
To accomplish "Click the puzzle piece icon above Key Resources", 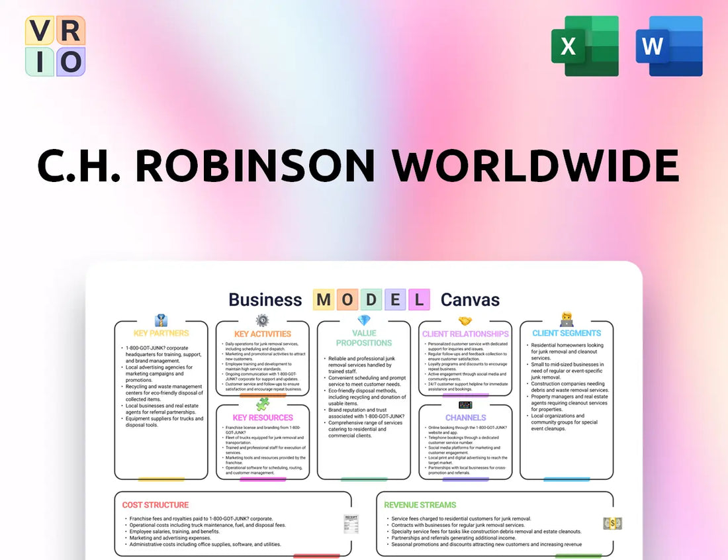I will [x=262, y=404].
